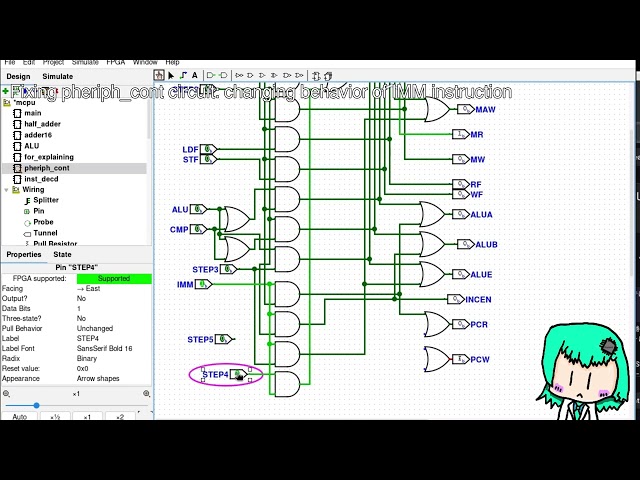640x480 pixels.
Task: Change the Data Bits property value
Action: (x=113, y=309)
